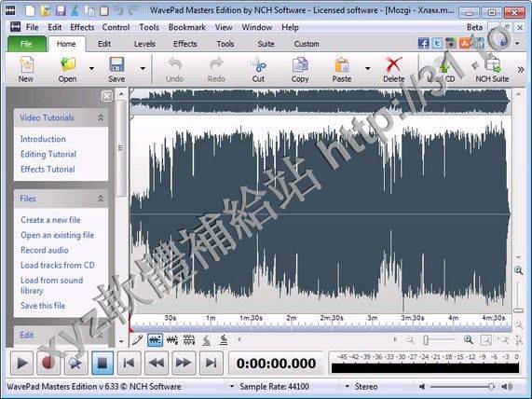Screen dimensions: 532x399
Task: Click the green File ribbon button
Action: 26,44
